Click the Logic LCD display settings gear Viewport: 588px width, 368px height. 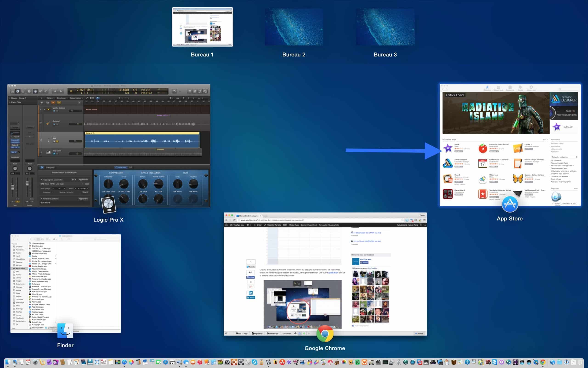(x=71, y=91)
